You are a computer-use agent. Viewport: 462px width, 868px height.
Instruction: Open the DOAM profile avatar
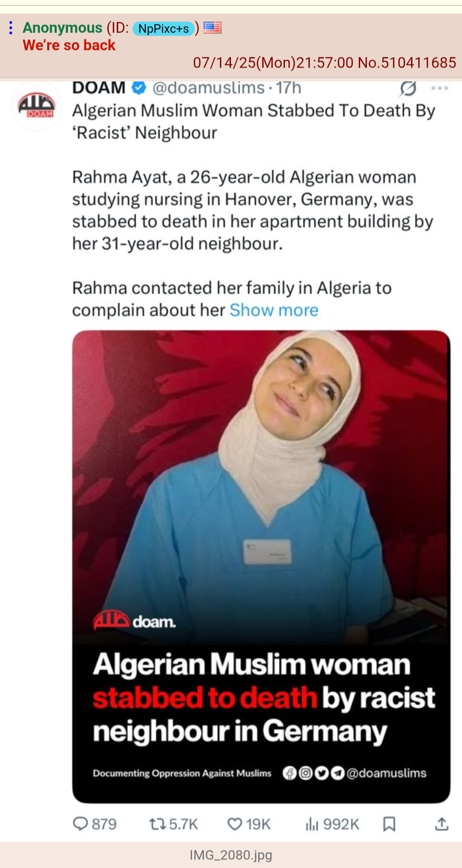(x=36, y=106)
